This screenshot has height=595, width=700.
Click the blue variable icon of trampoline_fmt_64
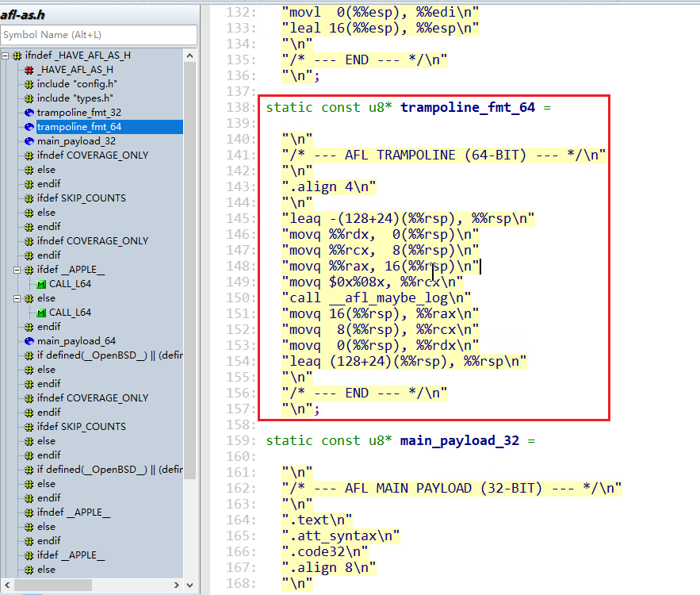[29, 127]
